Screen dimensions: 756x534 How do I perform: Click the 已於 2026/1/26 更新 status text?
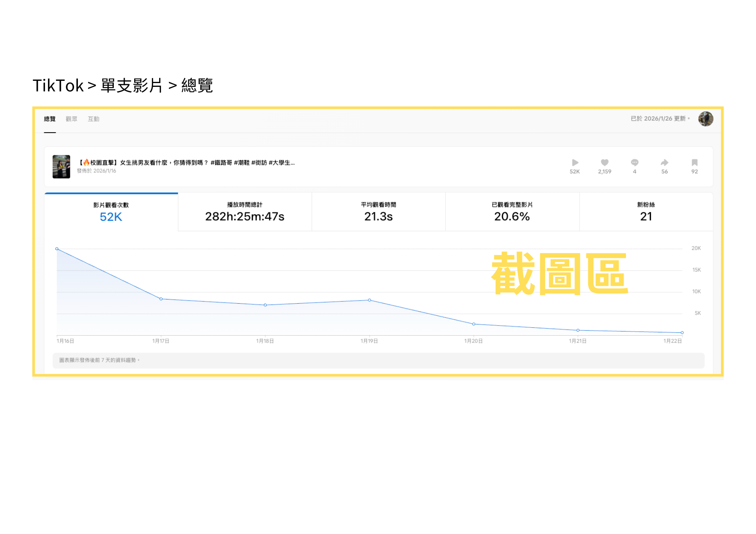point(658,119)
